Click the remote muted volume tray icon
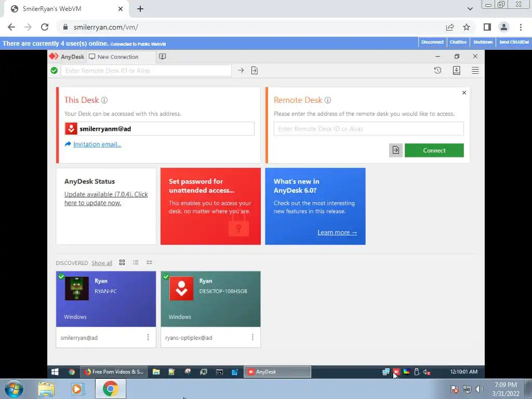532x399 pixels. coord(427,372)
